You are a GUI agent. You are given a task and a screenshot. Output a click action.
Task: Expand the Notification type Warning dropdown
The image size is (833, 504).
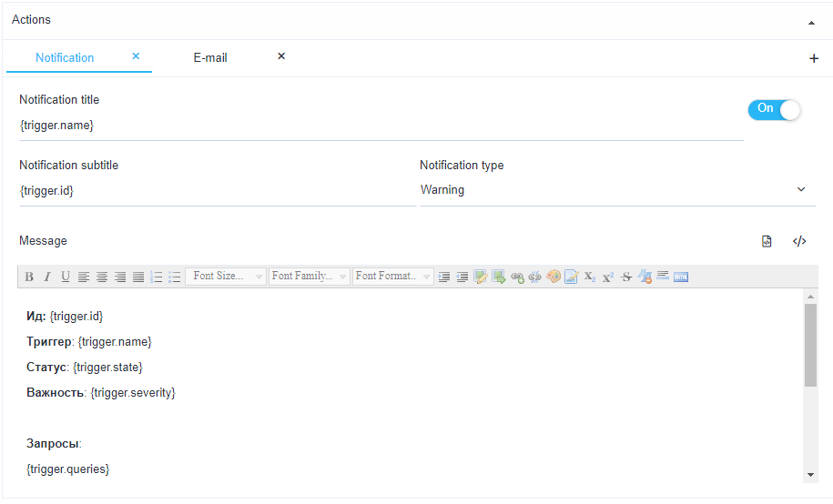coord(617,190)
